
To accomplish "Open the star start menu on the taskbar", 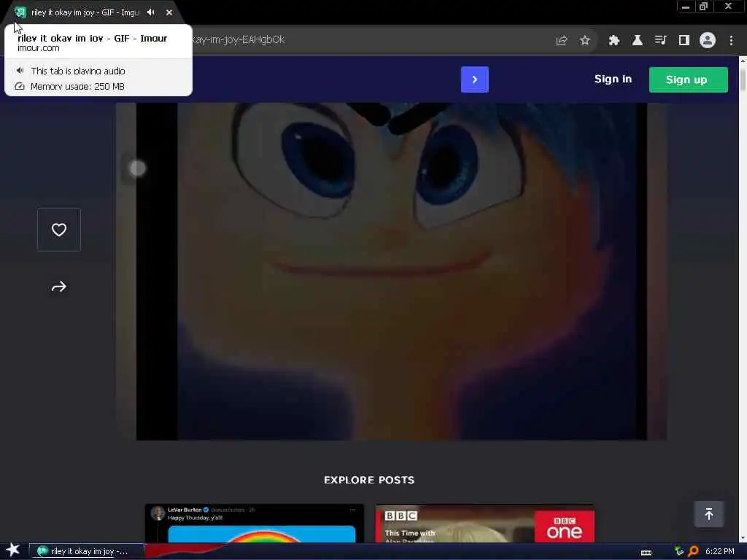I will pyautogui.click(x=13, y=551).
